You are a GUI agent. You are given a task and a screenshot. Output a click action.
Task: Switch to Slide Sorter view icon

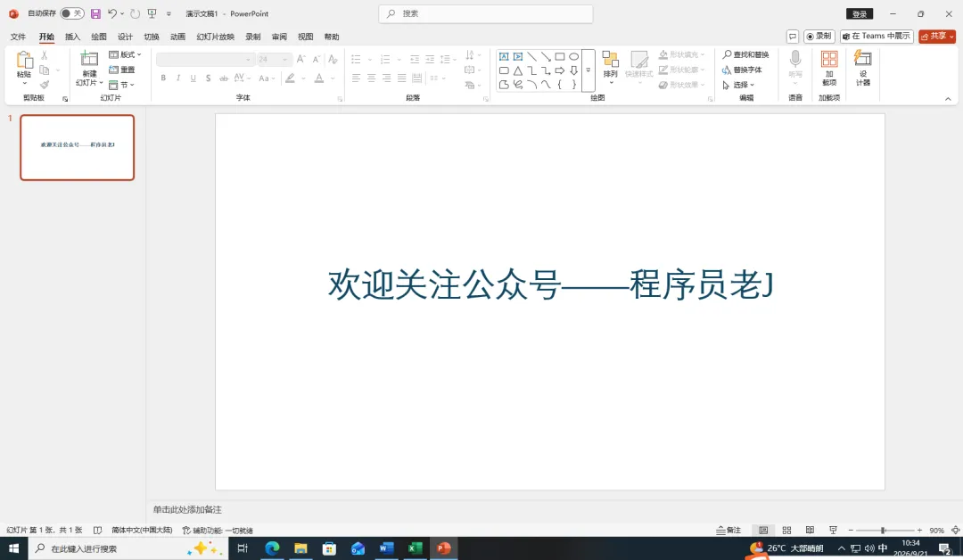786,530
